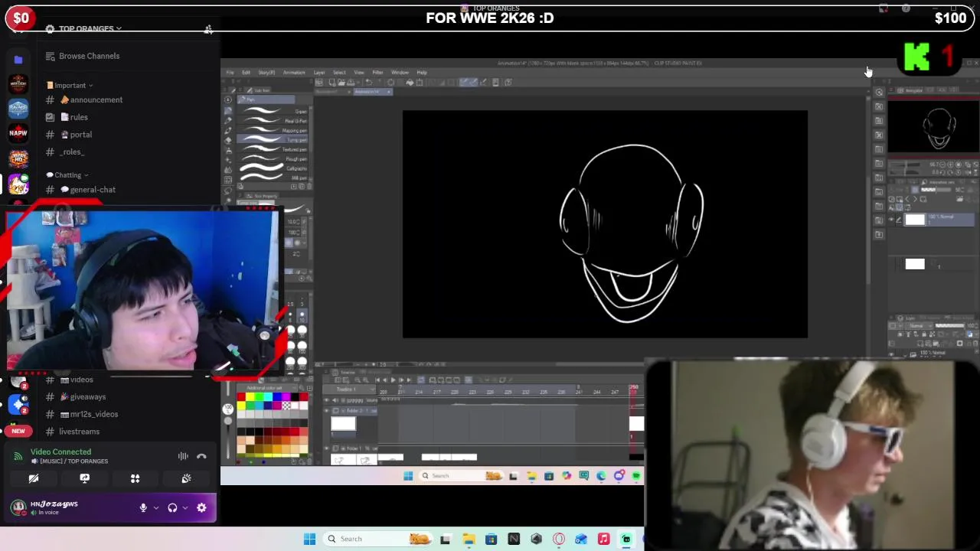Open Discord user settings gear
Viewport: 980px width, 551px height.
pos(201,507)
